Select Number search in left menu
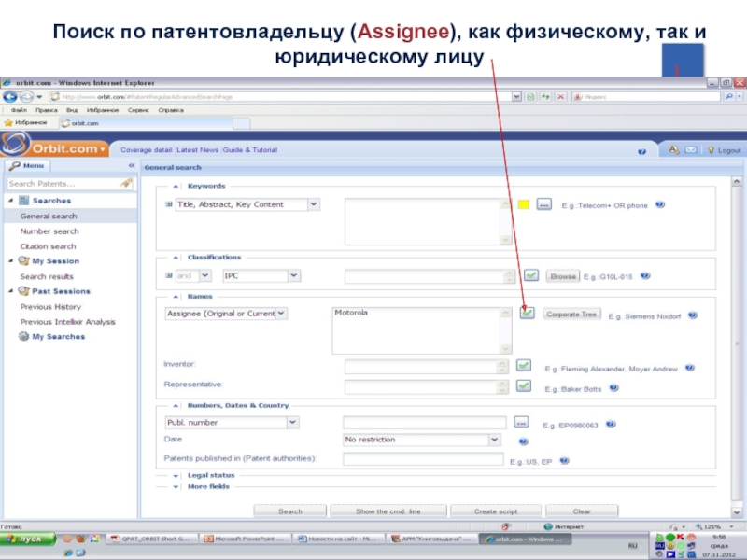The height and width of the screenshot is (560, 747). pyautogui.click(x=49, y=231)
